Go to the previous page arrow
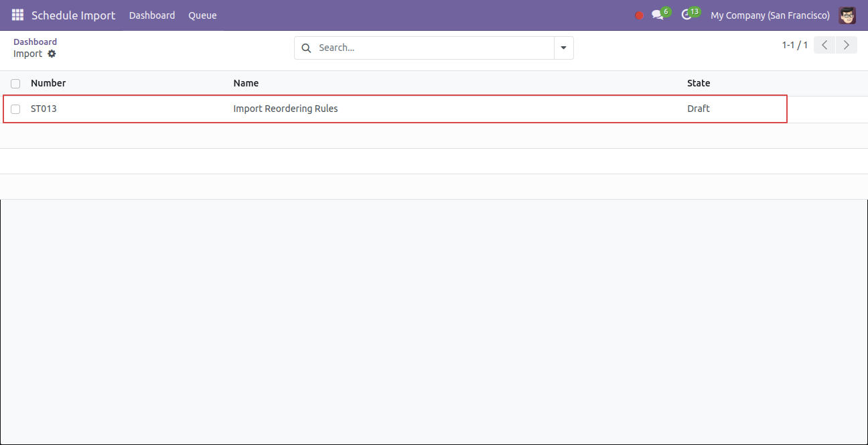 pyautogui.click(x=824, y=45)
